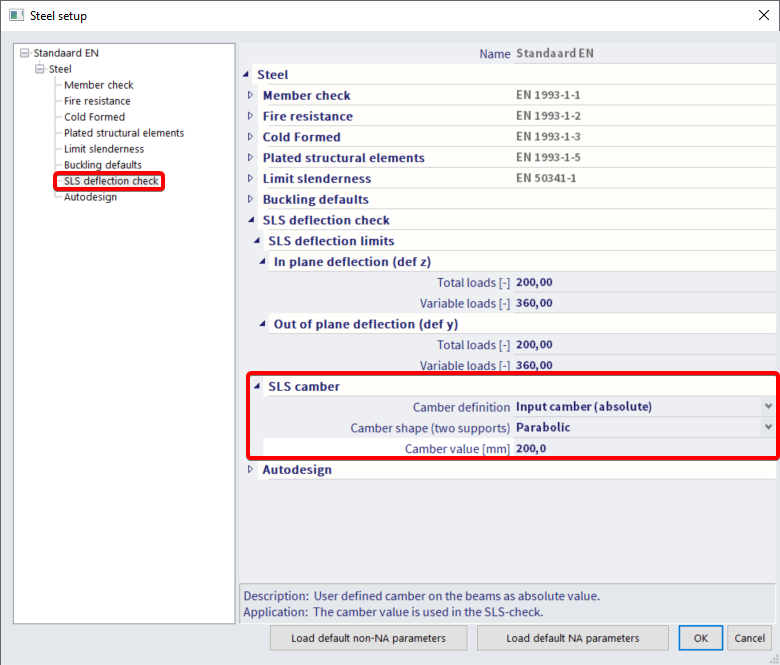780x665 pixels.
Task: Click the Camber value input field
Action: [x=640, y=449]
